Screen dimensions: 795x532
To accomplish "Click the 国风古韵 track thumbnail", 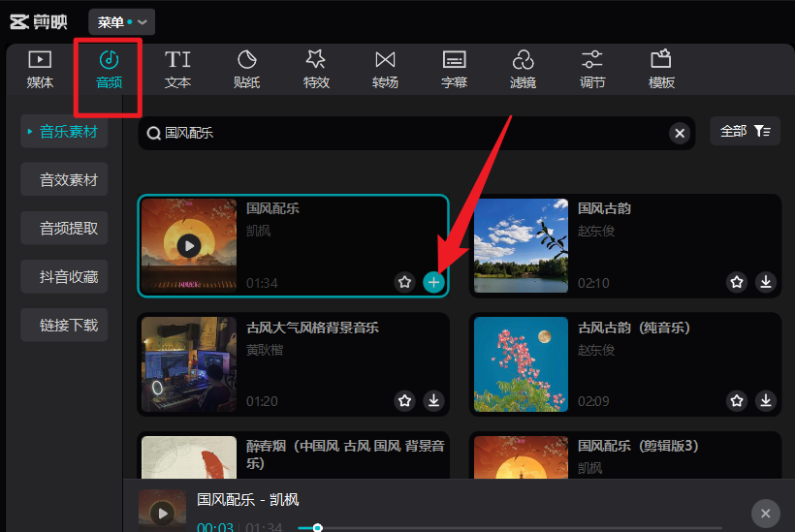I will click(521, 246).
